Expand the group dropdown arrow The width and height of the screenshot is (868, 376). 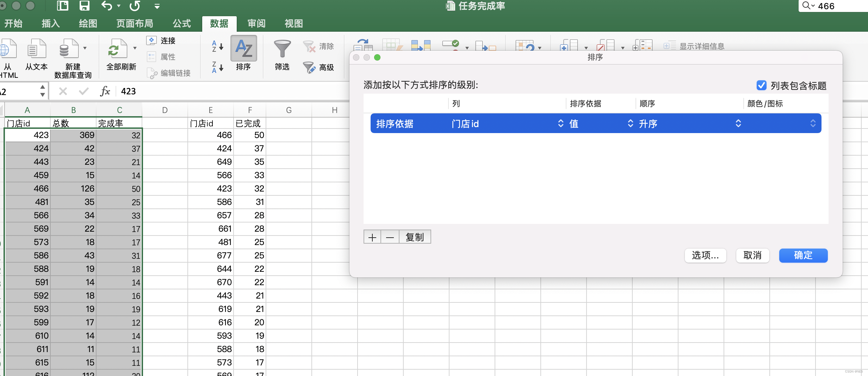(x=586, y=48)
